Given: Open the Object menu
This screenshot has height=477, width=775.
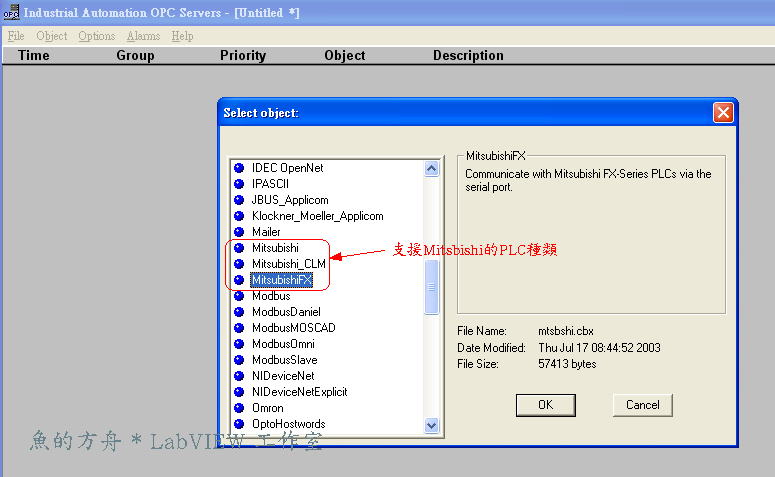Looking at the screenshot, I should [x=51, y=36].
